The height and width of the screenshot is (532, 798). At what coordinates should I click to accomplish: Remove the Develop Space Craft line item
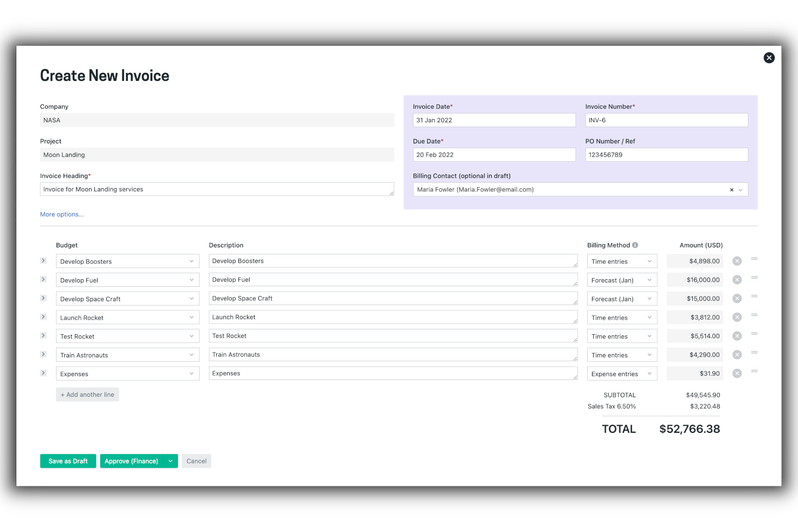click(737, 299)
